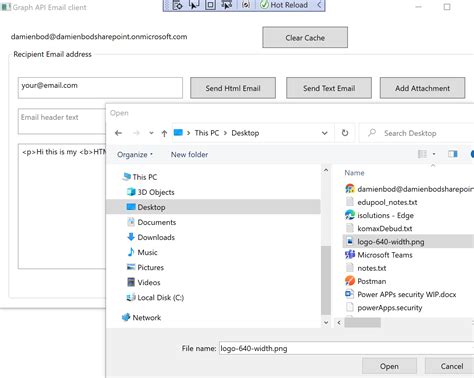Refresh the Desktop folder view
This screenshot has width=474, height=378.
pyautogui.click(x=345, y=133)
